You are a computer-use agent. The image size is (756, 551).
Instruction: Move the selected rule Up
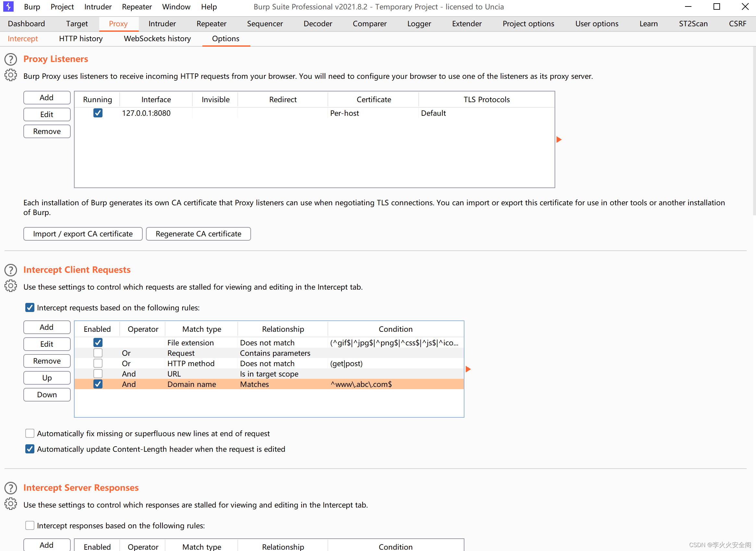(47, 377)
